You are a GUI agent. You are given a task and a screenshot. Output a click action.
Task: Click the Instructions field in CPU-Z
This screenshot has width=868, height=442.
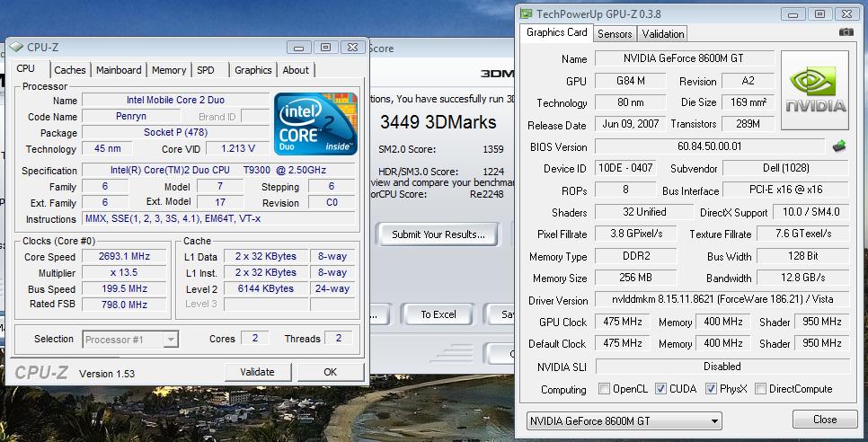pyautogui.click(x=218, y=218)
